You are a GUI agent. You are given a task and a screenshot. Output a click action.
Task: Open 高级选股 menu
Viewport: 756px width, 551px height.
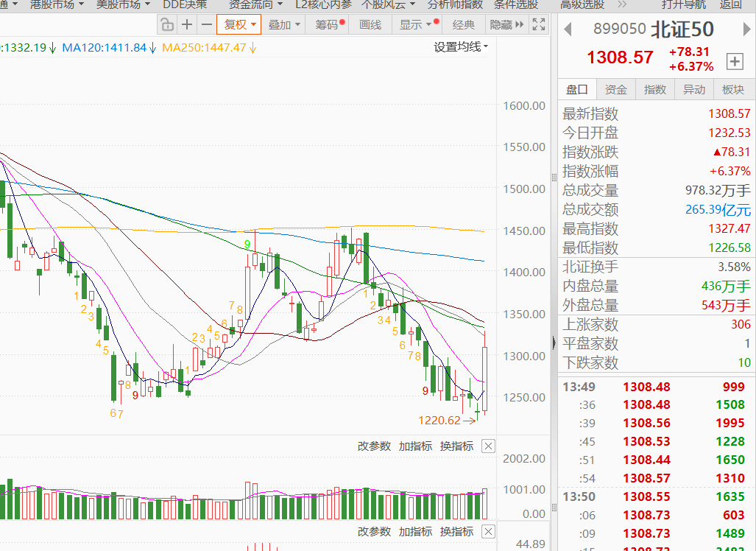[x=582, y=5]
